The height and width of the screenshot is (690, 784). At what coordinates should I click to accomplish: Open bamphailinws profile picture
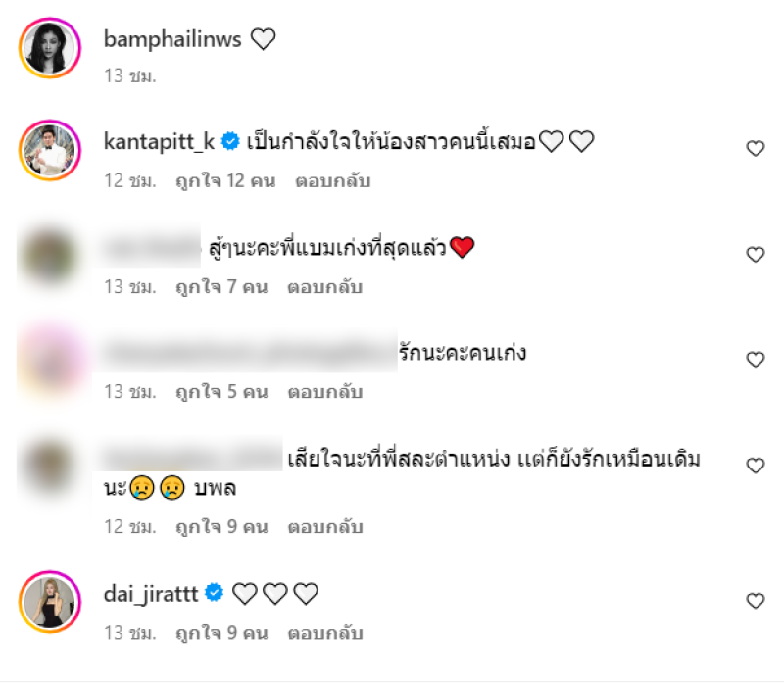tap(50, 48)
